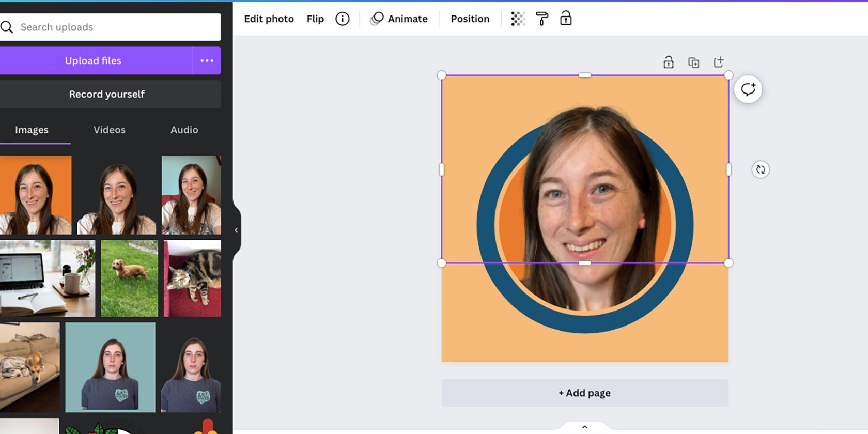Select the dachshund on grass thumbnail
Screen dimensions: 868x434
coord(129,278)
